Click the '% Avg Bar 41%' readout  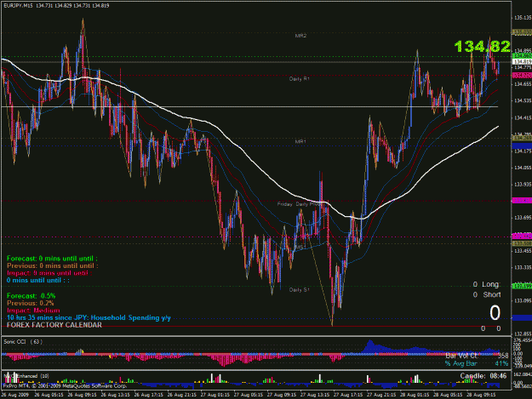[477, 363]
